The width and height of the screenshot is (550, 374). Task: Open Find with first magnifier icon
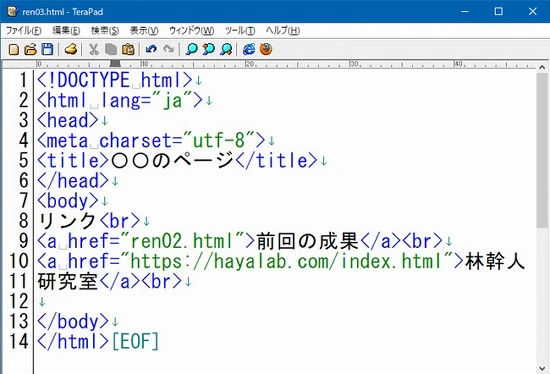[x=192, y=49]
